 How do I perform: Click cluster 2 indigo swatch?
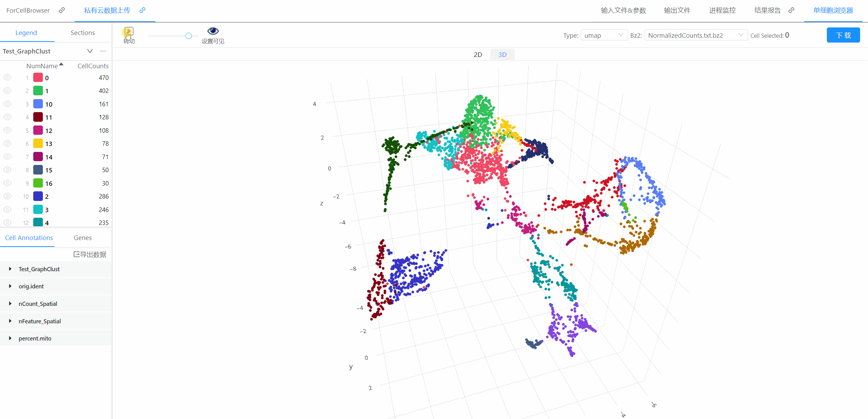(38, 196)
